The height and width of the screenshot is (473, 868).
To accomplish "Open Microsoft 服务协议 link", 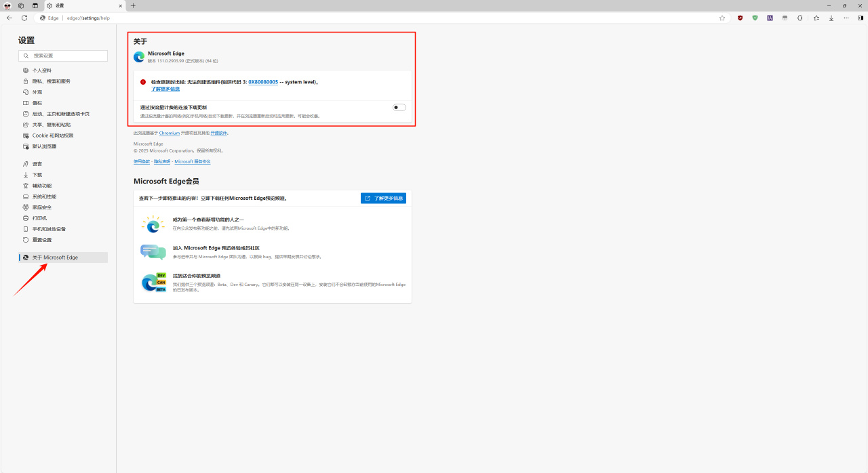I will tap(193, 161).
